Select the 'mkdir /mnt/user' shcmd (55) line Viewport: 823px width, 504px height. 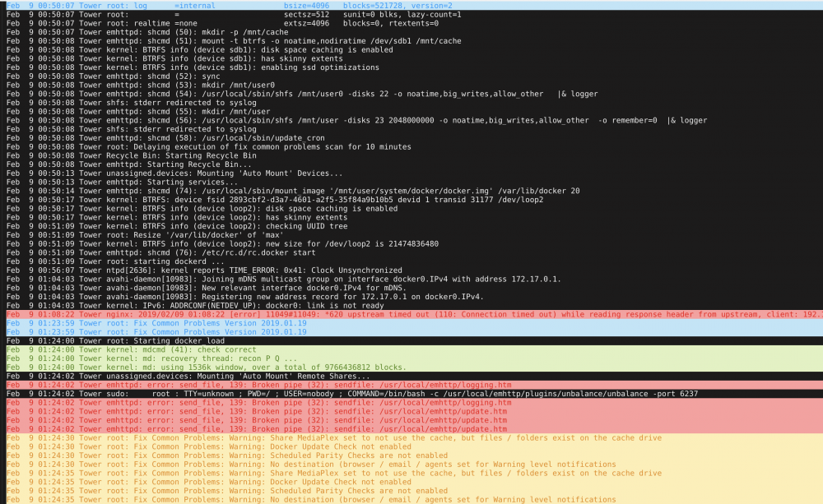pyautogui.click(x=138, y=111)
